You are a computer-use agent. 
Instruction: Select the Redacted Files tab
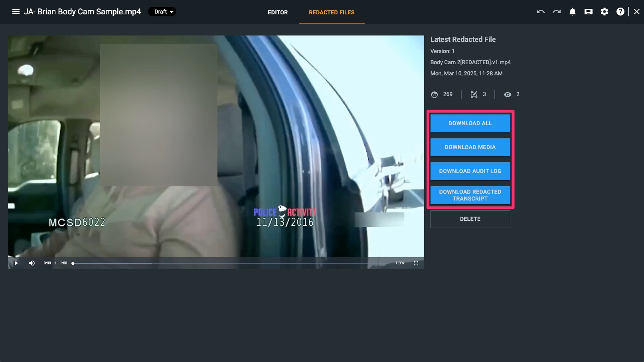[332, 12]
